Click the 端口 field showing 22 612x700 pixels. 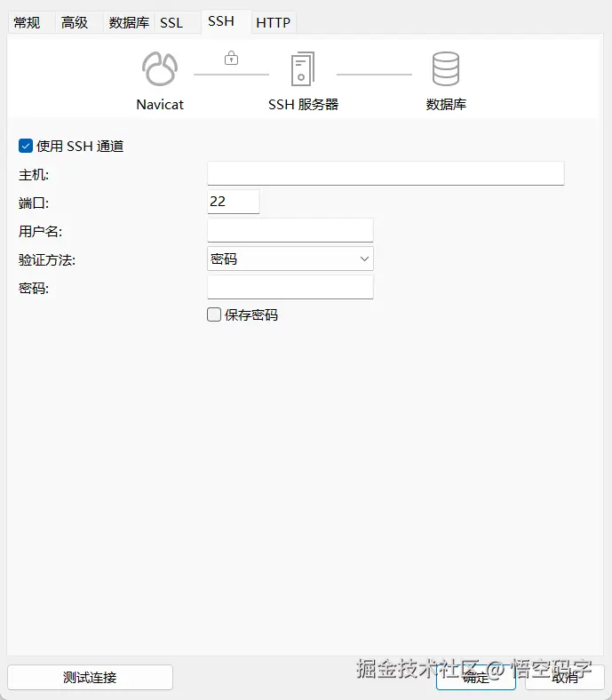tap(234, 202)
